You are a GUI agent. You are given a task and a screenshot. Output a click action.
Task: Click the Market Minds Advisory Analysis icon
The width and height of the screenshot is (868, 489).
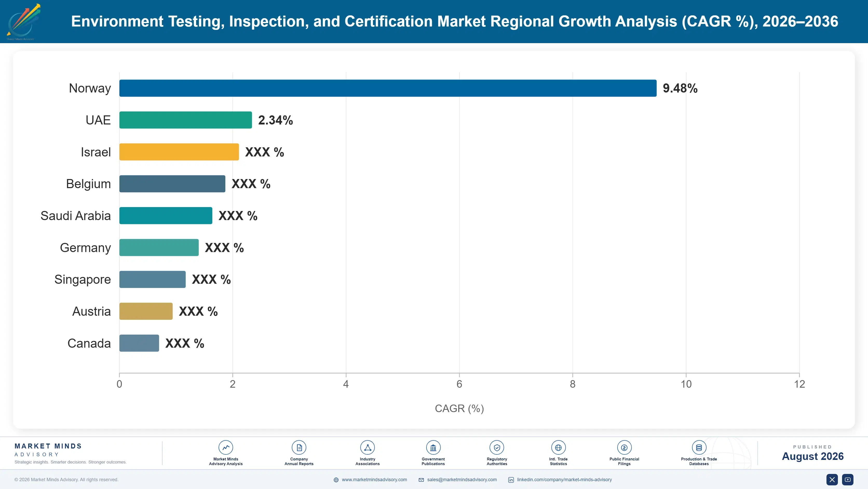pos(226,447)
